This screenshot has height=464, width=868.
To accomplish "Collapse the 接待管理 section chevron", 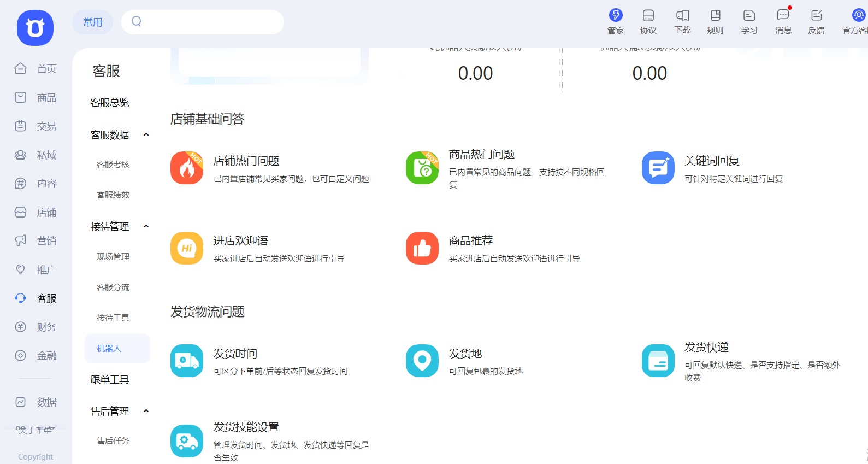I will click(x=146, y=226).
